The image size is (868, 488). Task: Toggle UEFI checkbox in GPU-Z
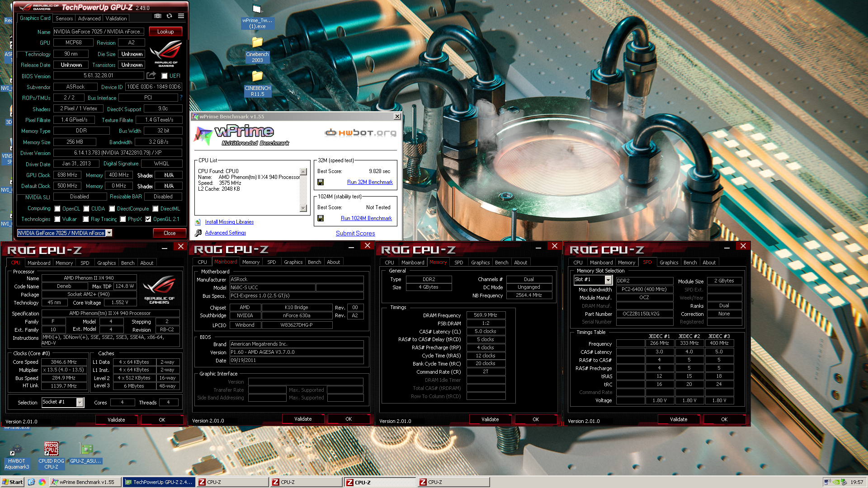pos(165,76)
